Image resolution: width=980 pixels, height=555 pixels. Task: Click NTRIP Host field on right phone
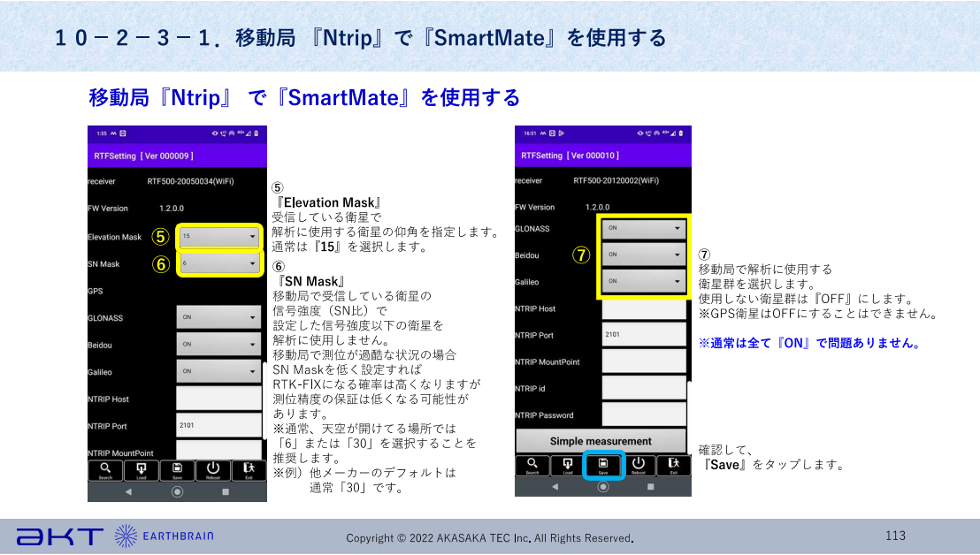644,308
